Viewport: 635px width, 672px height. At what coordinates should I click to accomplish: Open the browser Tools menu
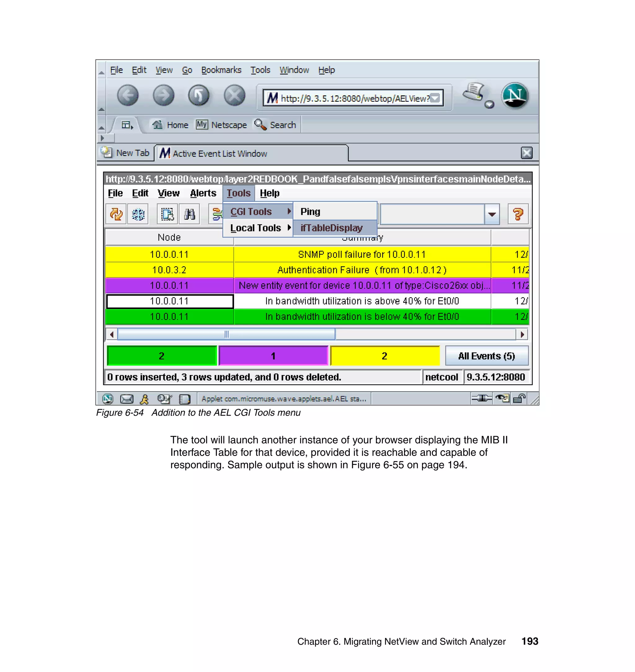tap(260, 70)
